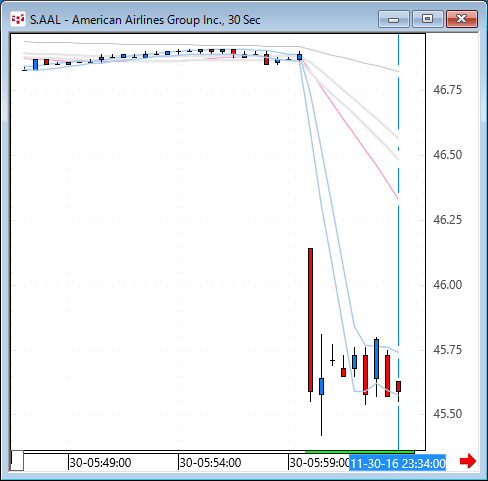Click the green session bar on timeline
Viewport: 488px width, 481px height.
[360, 452]
